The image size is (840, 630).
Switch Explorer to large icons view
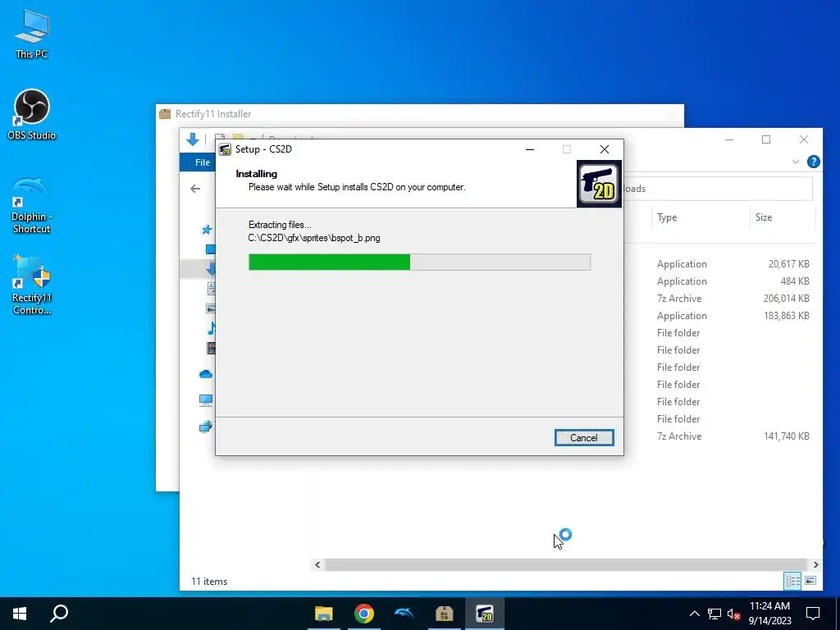(810, 581)
